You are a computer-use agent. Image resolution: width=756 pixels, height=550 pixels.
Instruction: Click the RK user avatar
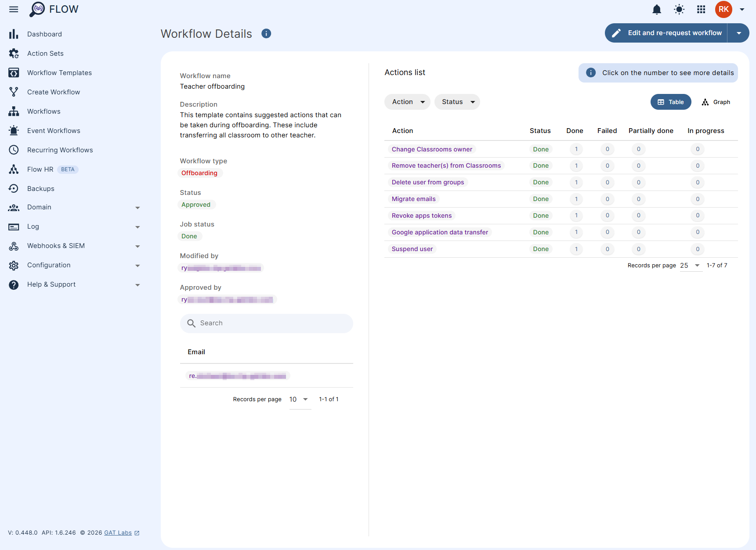coord(723,9)
